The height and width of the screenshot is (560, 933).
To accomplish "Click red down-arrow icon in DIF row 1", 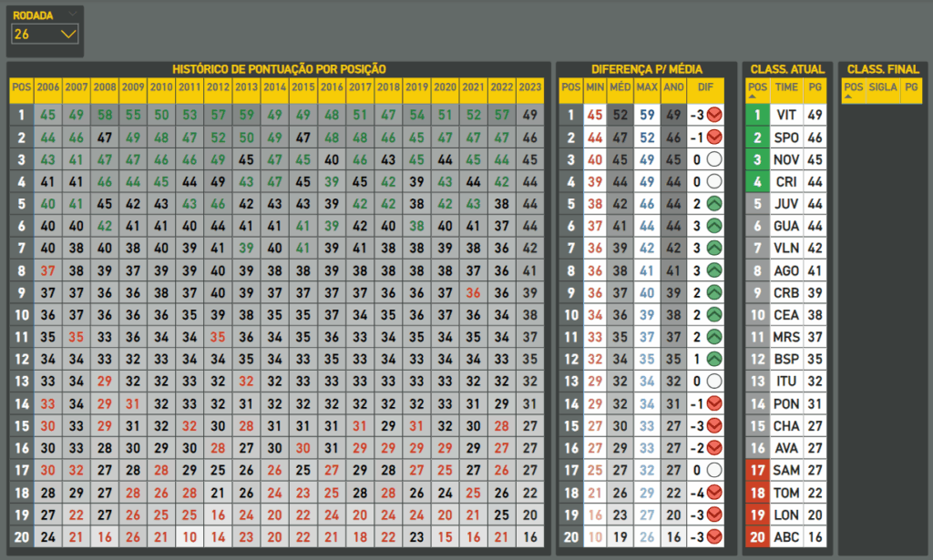I will click(714, 115).
